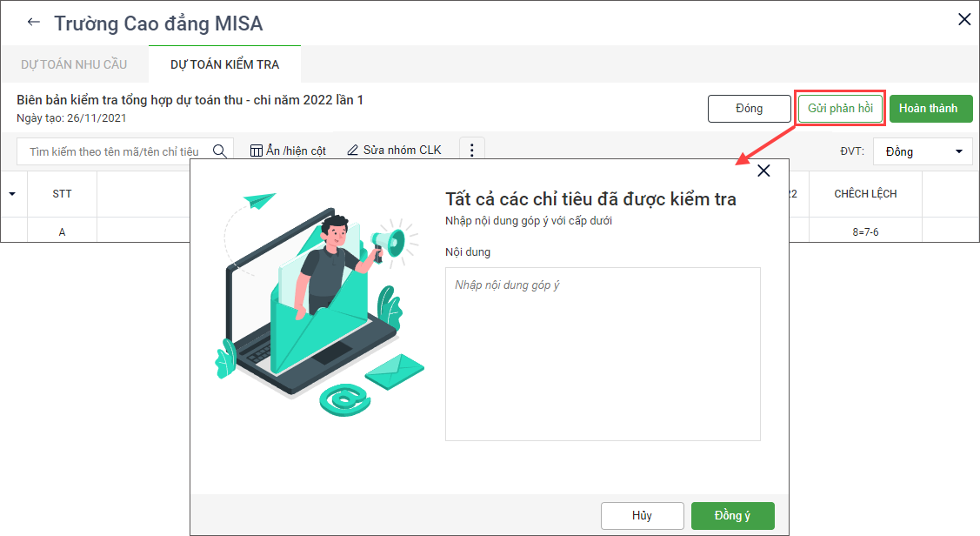
Task: Click the CHÊCH LỆCH column header
Action: pos(865,194)
